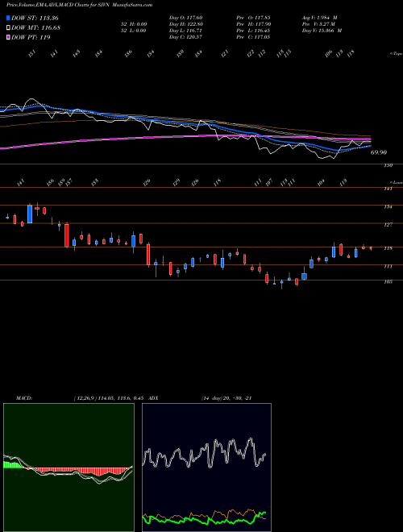Viewport: 403px width, 532px height.
Task: Click the Avg V: 1.984 M value
Action: [319, 18]
